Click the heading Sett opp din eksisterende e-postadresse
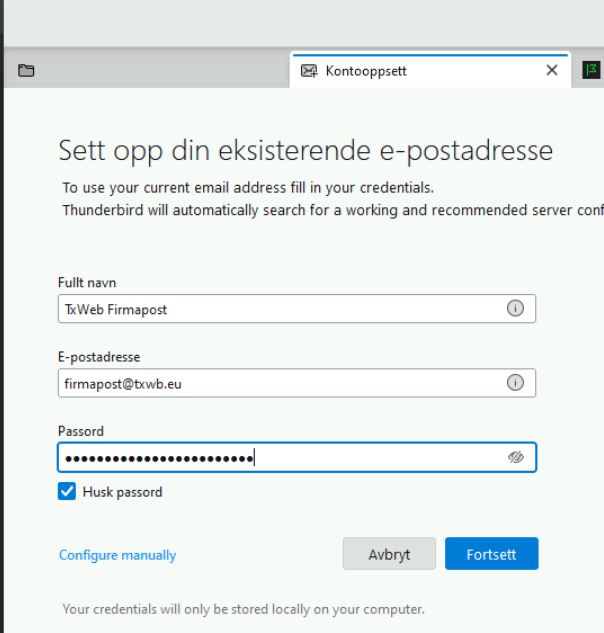 point(305,151)
